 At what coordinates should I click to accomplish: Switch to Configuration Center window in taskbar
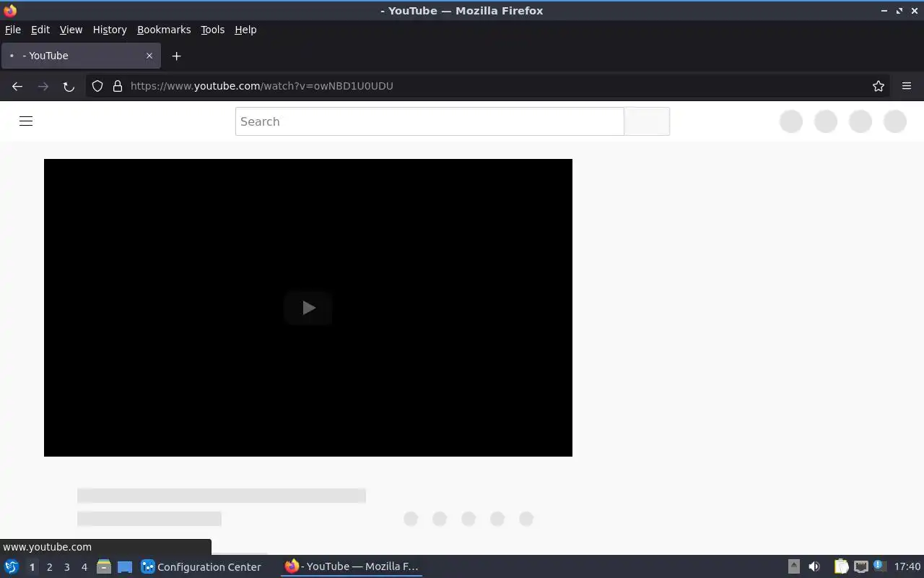coord(201,566)
